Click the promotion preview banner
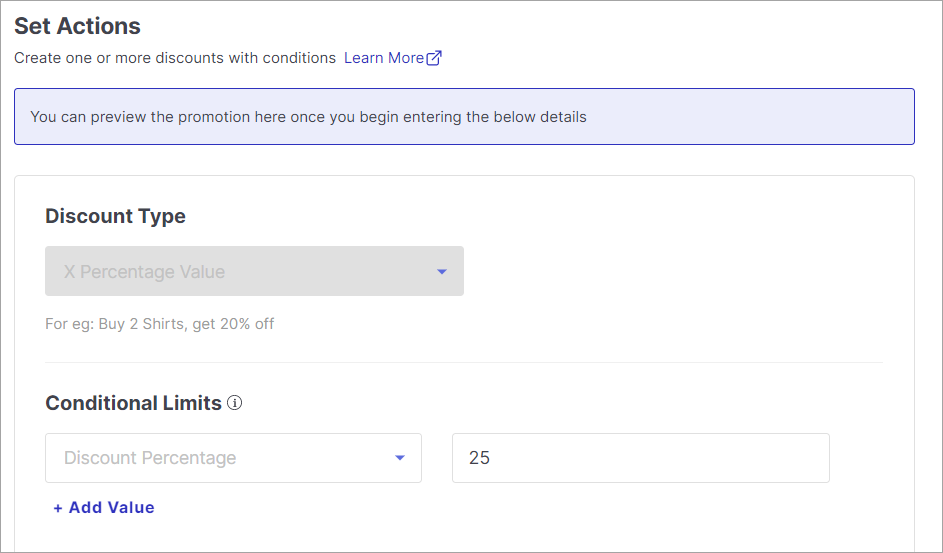 click(464, 117)
